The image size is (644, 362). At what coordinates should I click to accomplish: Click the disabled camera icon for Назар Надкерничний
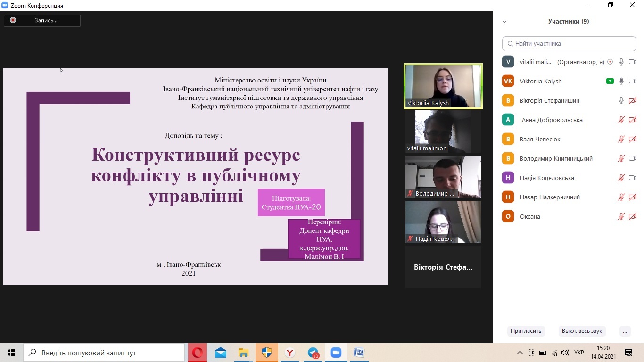[x=633, y=197]
